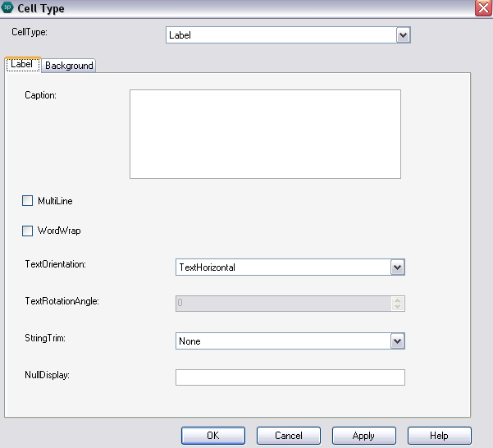Open Help for cell types
Viewport: 493px width, 448px height.
(439, 436)
